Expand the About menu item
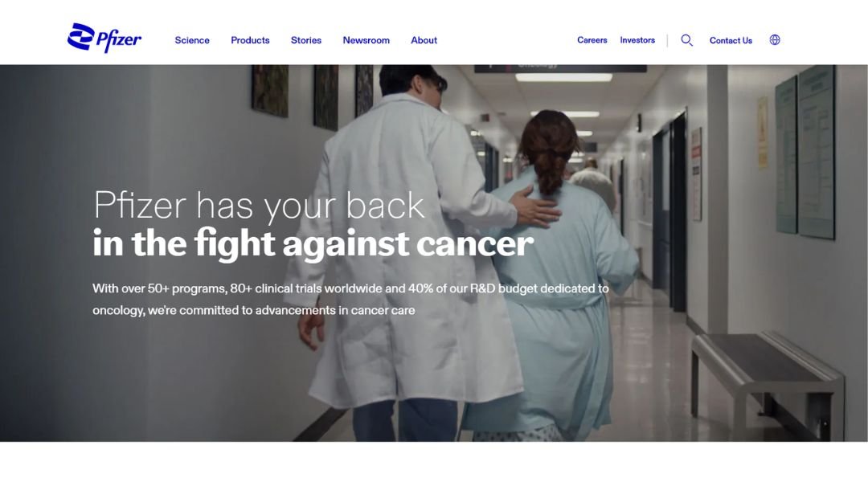The image size is (868, 482). (x=424, y=40)
